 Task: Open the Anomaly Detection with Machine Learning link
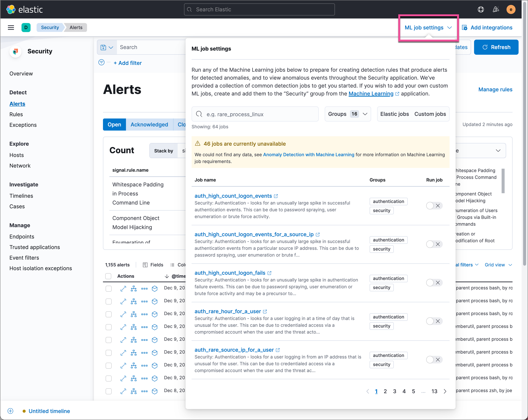pos(309,155)
